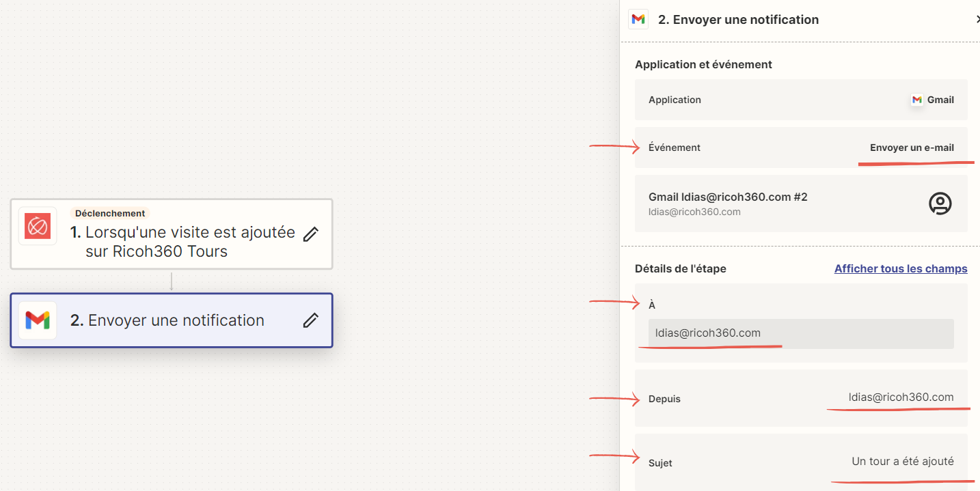Select step 2 Envoyer une notification card
The height and width of the screenshot is (491, 980).
[x=172, y=320]
